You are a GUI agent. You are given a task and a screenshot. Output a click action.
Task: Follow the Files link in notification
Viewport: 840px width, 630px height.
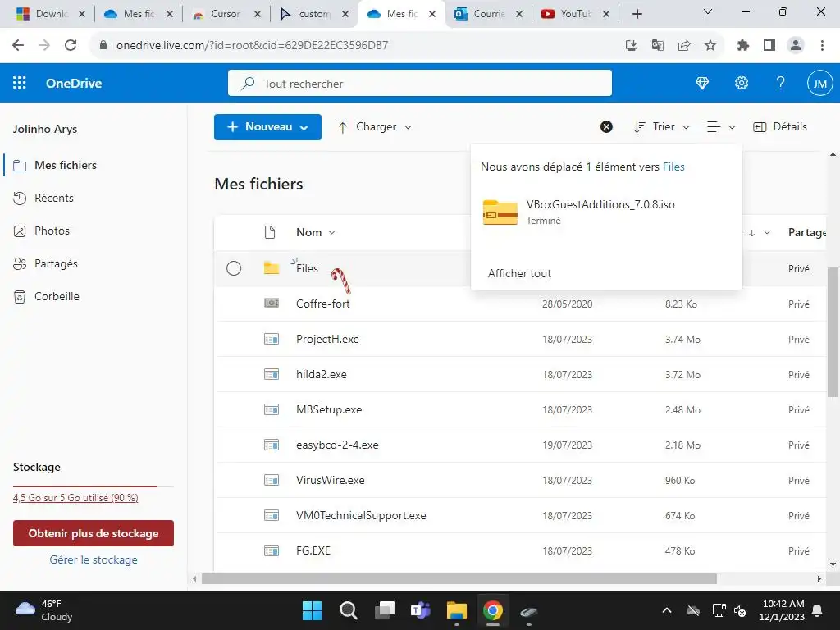tap(673, 167)
